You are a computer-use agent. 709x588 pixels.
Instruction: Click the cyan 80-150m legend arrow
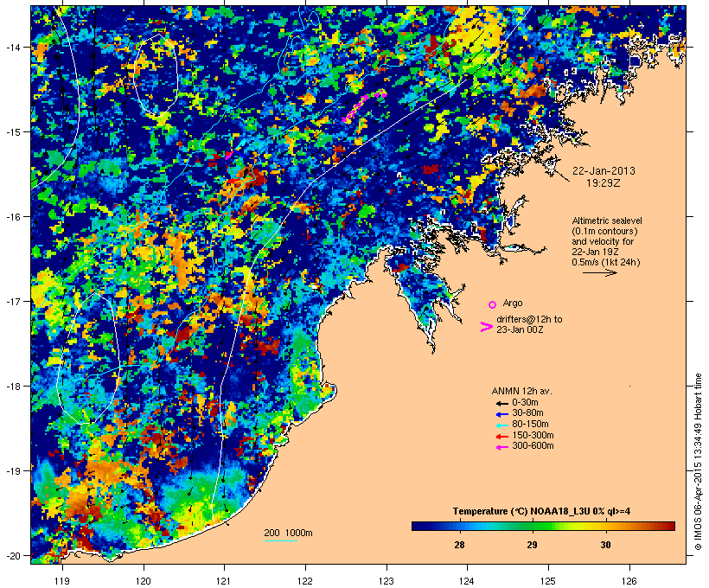tap(501, 425)
